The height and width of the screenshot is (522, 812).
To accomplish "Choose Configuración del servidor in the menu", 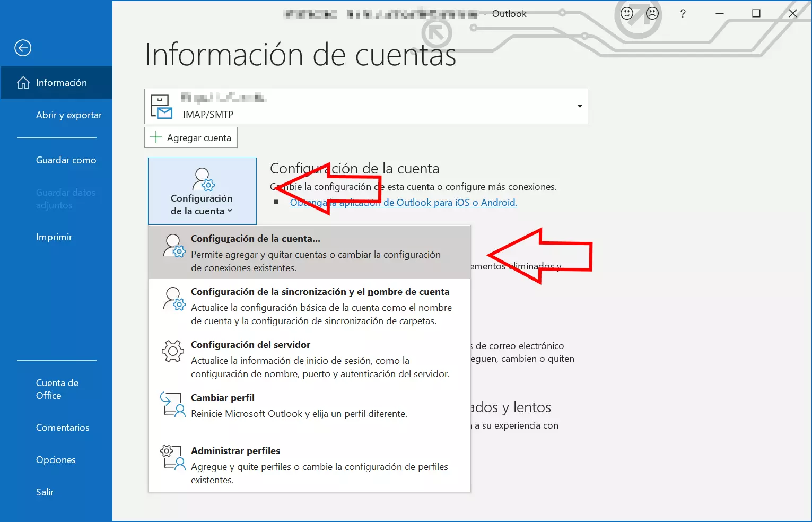I will pyautogui.click(x=250, y=345).
